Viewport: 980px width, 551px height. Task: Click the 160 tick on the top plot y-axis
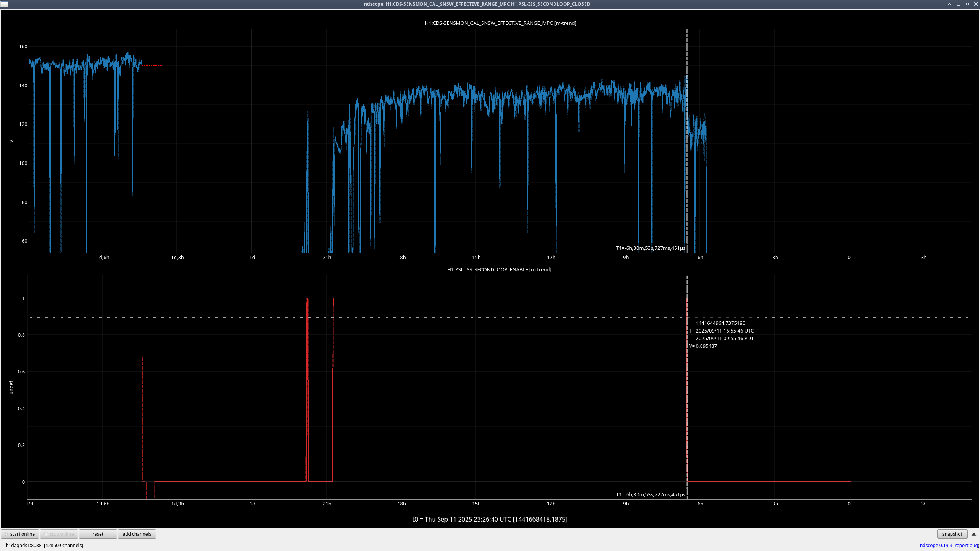click(23, 46)
